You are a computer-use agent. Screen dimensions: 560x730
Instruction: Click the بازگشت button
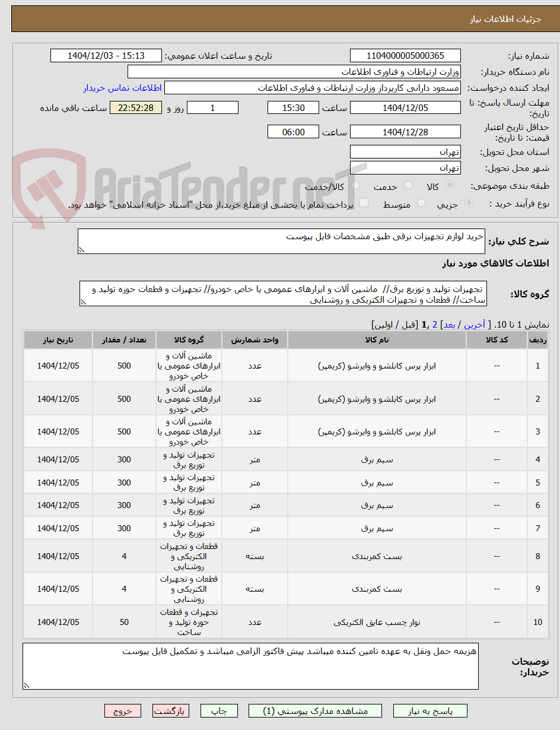coord(171,710)
